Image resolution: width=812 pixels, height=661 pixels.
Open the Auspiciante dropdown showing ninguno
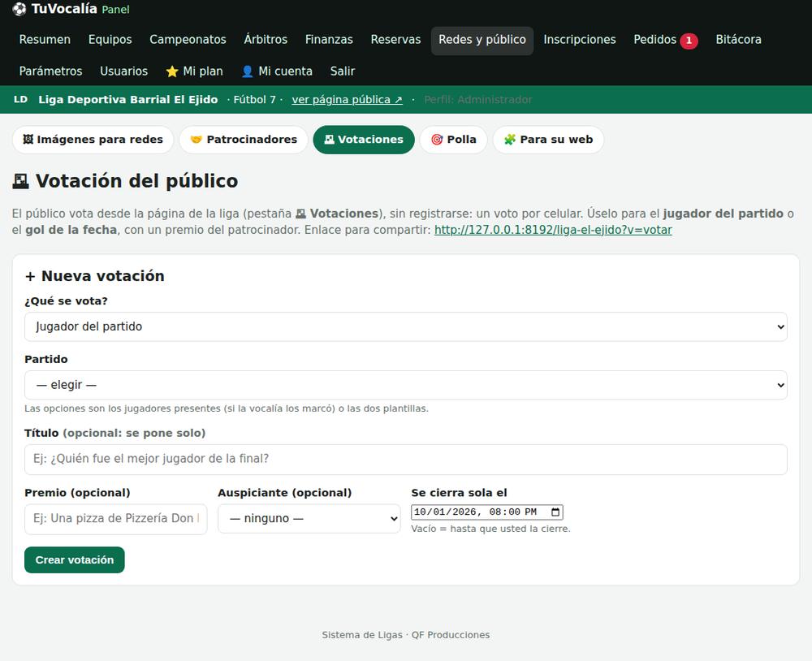[309, 519]
